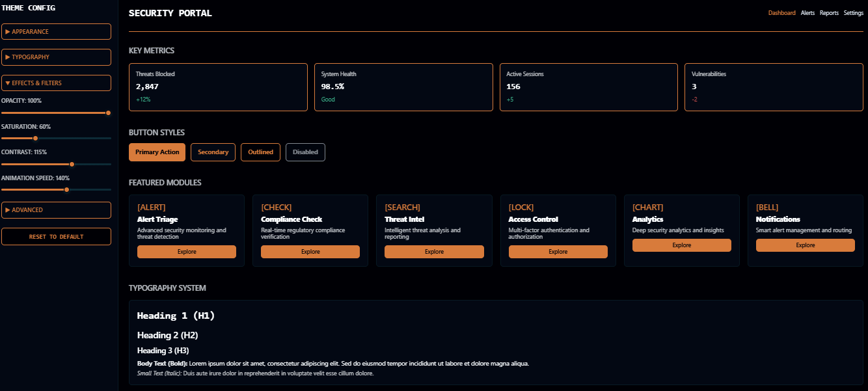Expand the Typography section
Screen dimensions: 868x391
coord(56,57)
